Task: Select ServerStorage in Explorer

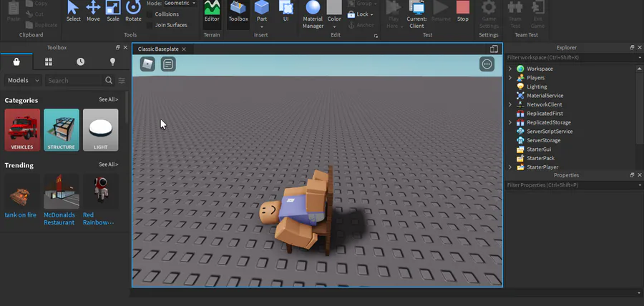Action: tap(543, 141)
